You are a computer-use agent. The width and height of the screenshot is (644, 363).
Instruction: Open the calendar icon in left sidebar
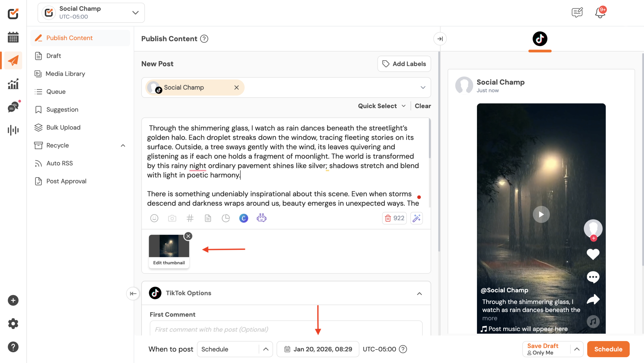(x=13, y=37)
